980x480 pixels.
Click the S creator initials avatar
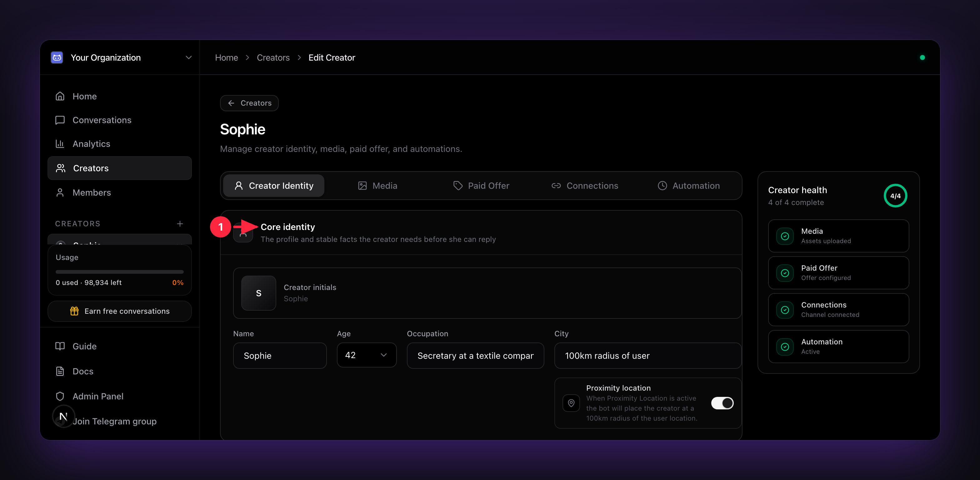click(x=259, y=293)
